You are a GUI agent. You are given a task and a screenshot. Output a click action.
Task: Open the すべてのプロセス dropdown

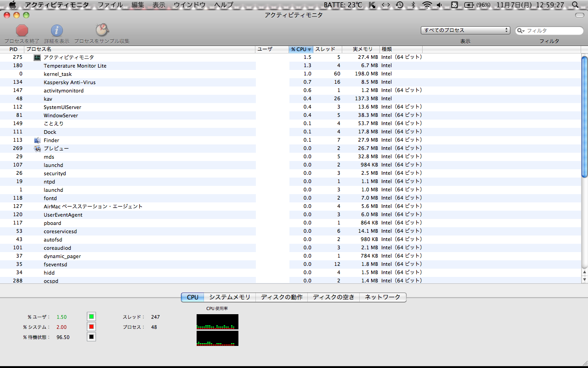point(466,30)
